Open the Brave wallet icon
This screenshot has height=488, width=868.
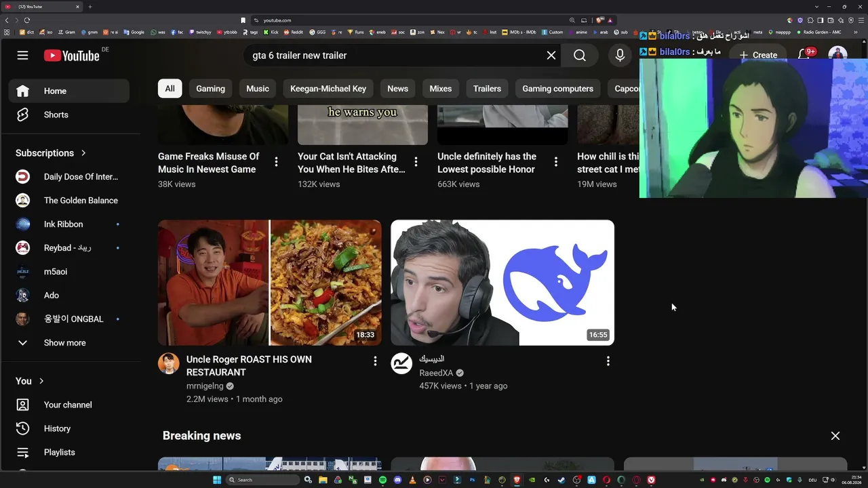point(831,20)
